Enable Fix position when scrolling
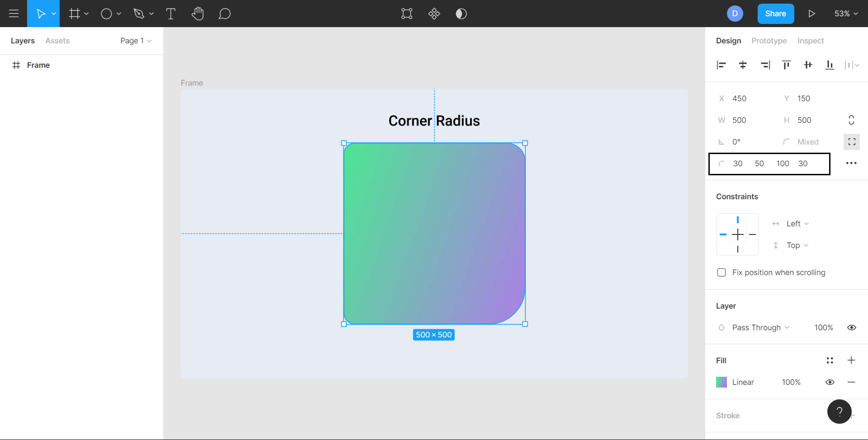Screen dimensions: 868x440 [722, 272]
